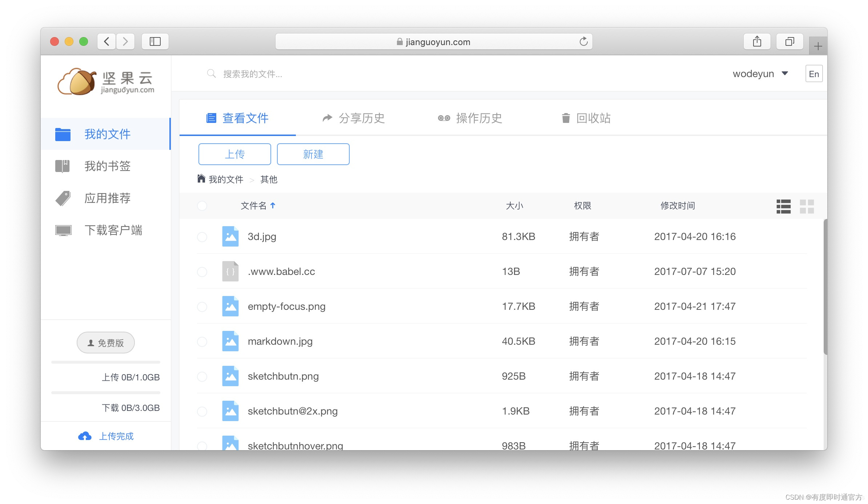
Task: Reload the page via refresh icon
Action: coord(583,41)
